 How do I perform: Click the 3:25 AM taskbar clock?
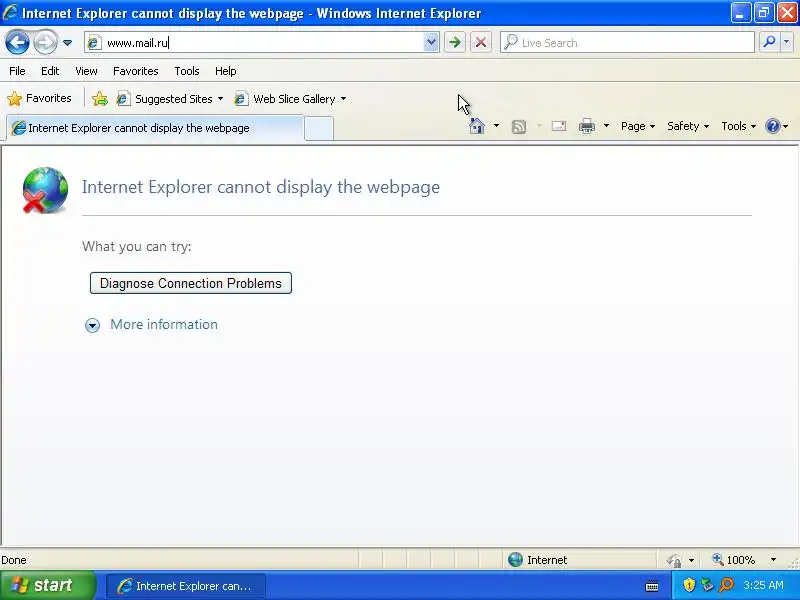pos(763,585)
